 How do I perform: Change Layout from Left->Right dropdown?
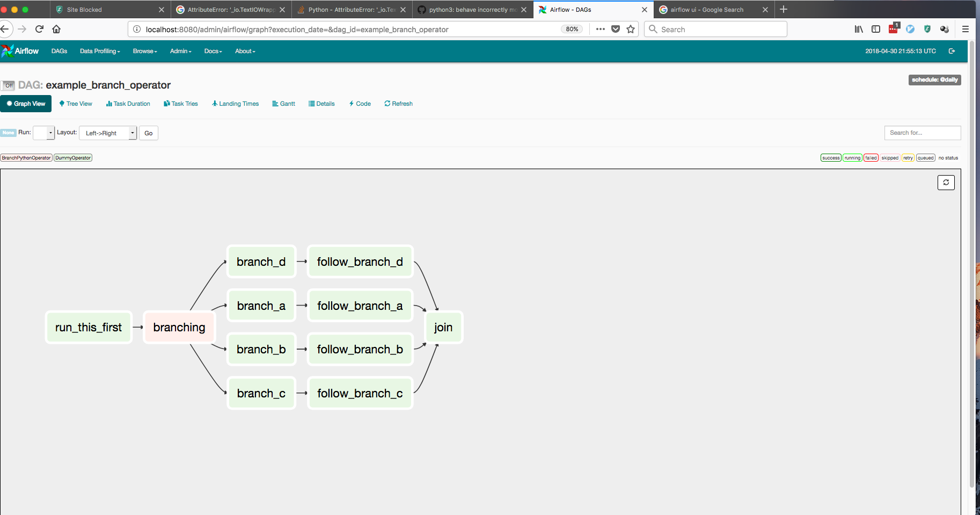pyautogui.click(x=107, y=133)
